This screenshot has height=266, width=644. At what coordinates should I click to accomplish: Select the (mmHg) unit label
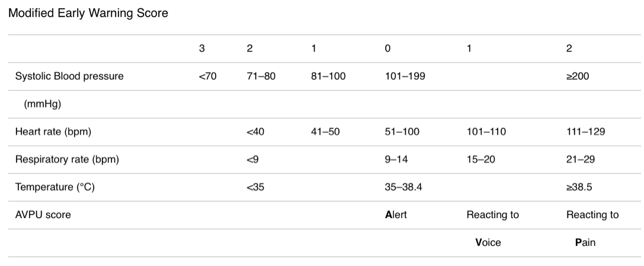point(43,104)
